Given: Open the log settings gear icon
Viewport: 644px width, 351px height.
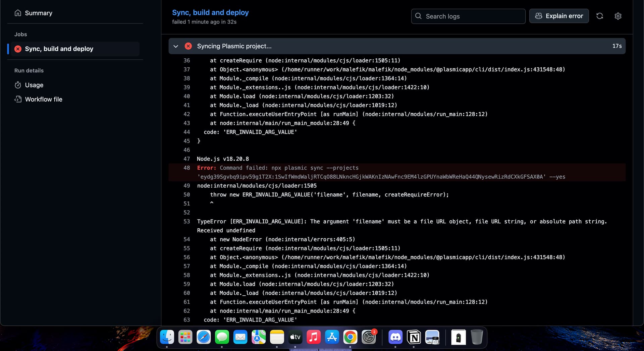Looking at the screenshot, I should point(618,16).
